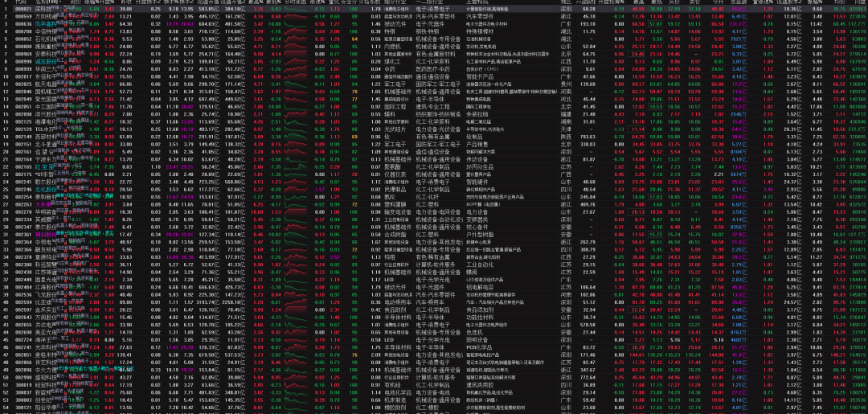Screen dimensions: 868x414
Task: Click the 自我诊疗（CHC）main business cell
Action: tap(481, 68)
